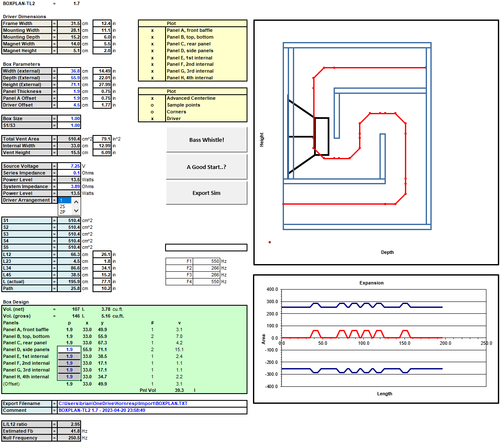Click the F4 frequency value field
Image resolution: width=500 pixels, height=442 pixels.
tap(207, 282)
